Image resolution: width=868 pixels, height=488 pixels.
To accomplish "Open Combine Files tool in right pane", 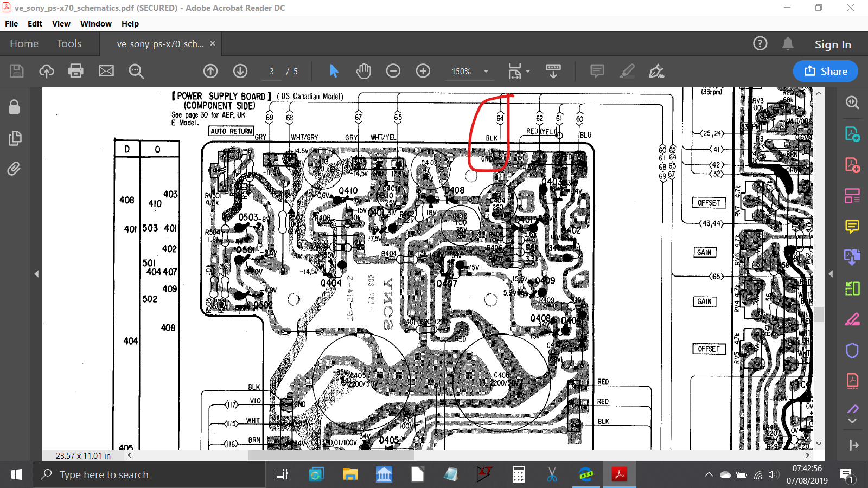I will [x=852, y=257].
